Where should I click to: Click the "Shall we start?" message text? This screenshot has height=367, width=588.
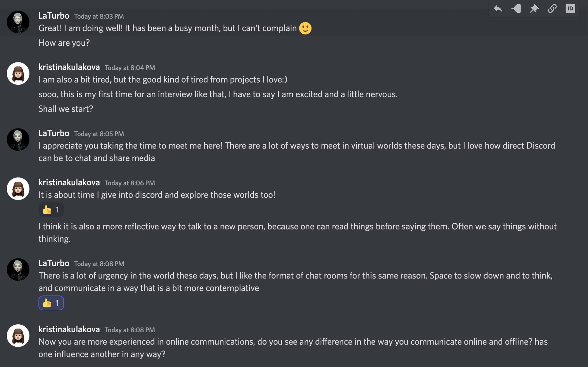(66, 109)
